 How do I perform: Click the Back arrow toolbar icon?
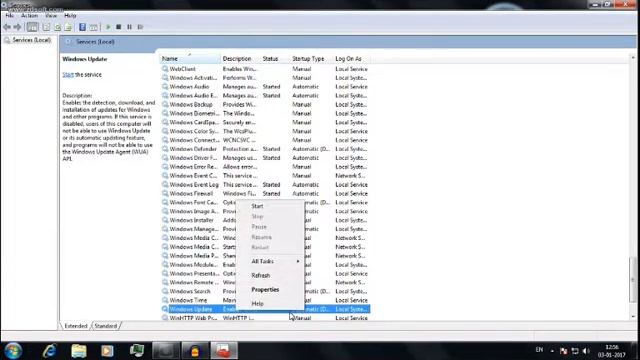click(7, 27)
